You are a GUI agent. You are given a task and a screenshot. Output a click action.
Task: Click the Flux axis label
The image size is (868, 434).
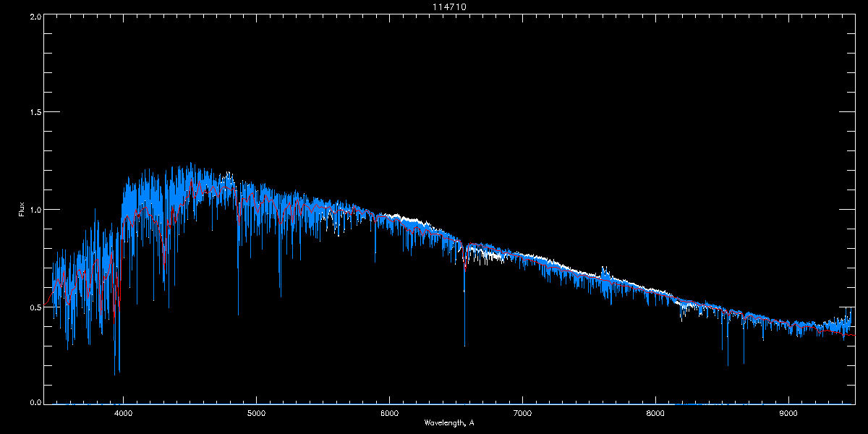point(22,209)
